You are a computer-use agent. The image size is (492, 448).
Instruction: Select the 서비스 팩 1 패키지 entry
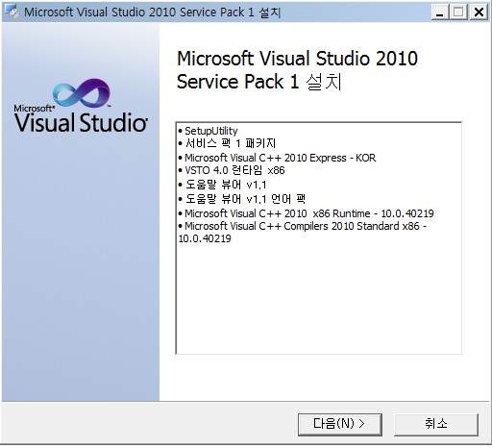(227, 143)
